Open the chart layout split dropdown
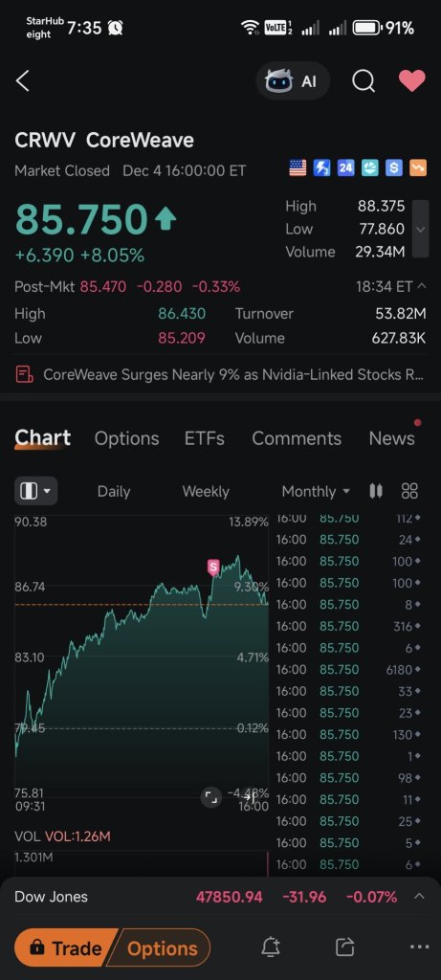This screenshot has width=441, height=980. point(35,491)
